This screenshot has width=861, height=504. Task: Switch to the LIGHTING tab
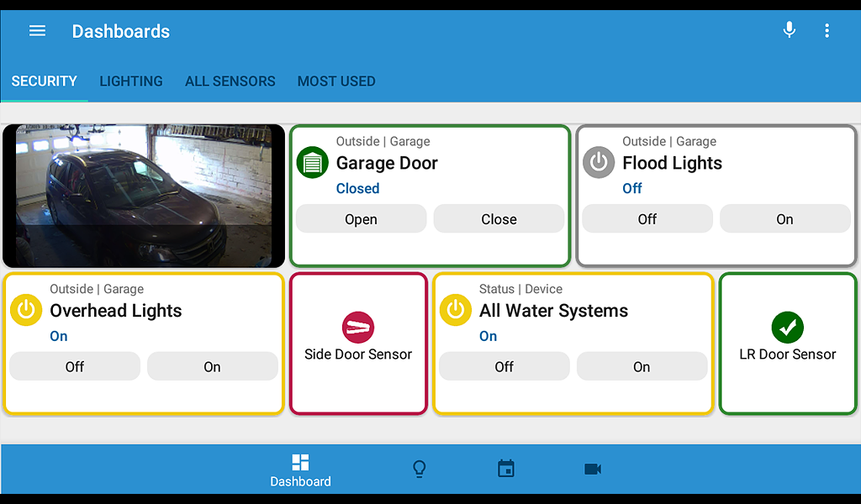tap(131, 81)
